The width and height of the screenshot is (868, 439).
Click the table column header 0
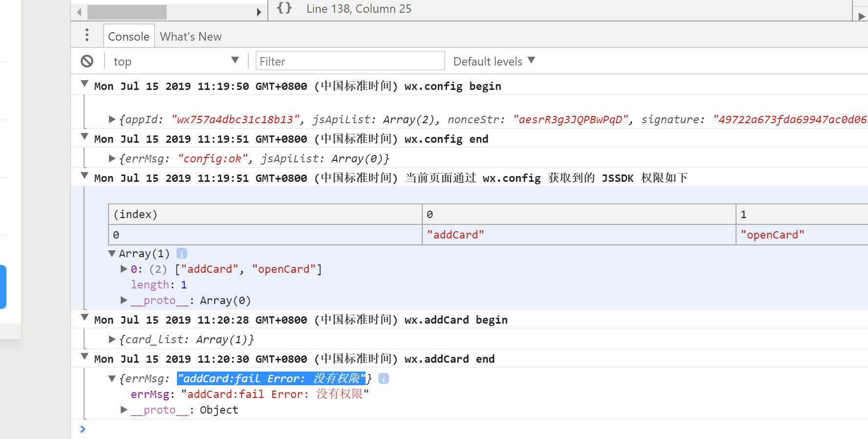tap(579, 214)
